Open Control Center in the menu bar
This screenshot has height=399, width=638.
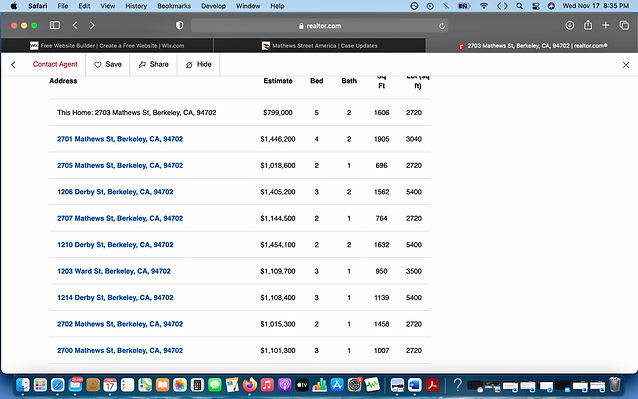[x=536, y=6]
